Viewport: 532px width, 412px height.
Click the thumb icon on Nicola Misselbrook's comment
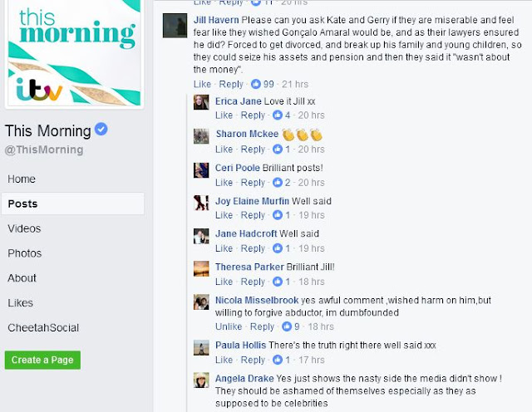[287, 326]
